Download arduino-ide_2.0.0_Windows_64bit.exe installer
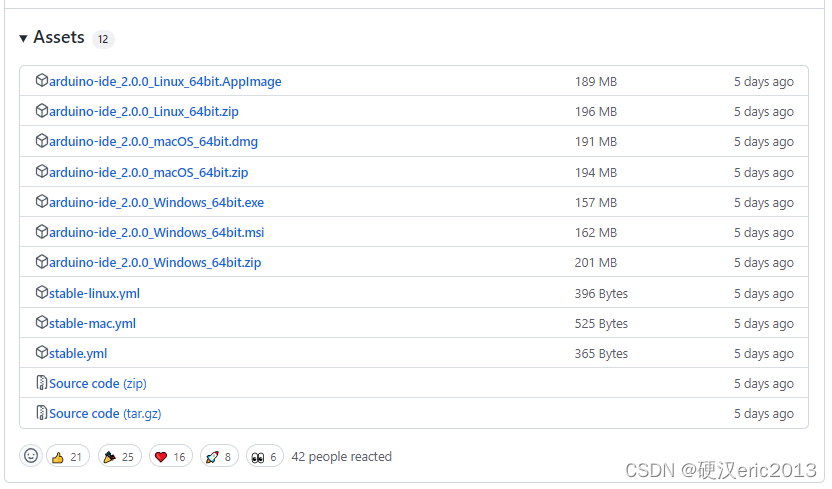This screenshot has height=489, width=832. pos(157,203)
